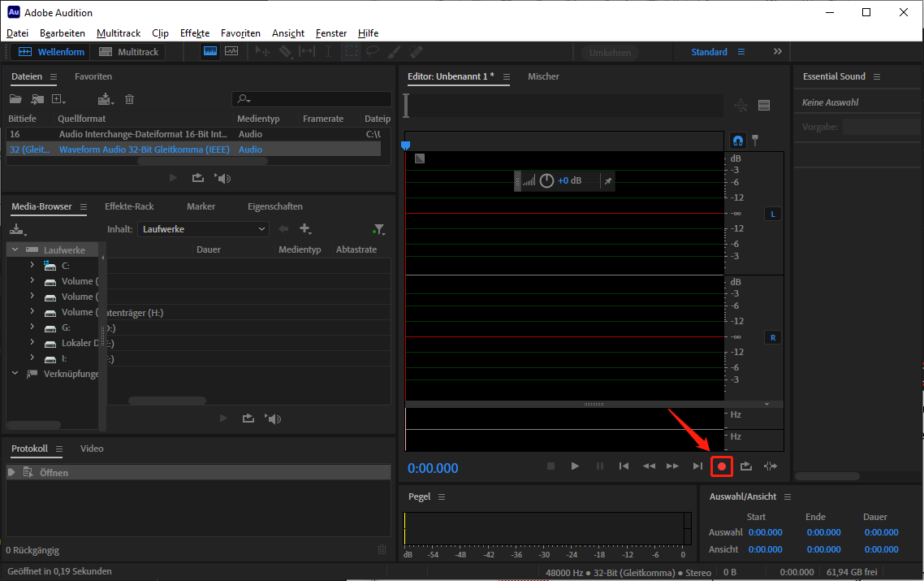Collapse the Laufwerke tree
The image size is (924, 581).
click(14, 249)
